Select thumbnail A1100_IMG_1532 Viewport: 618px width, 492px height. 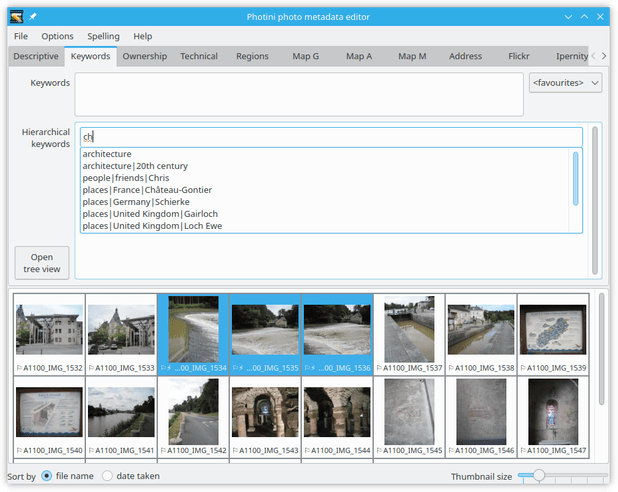tap(49, 333)
